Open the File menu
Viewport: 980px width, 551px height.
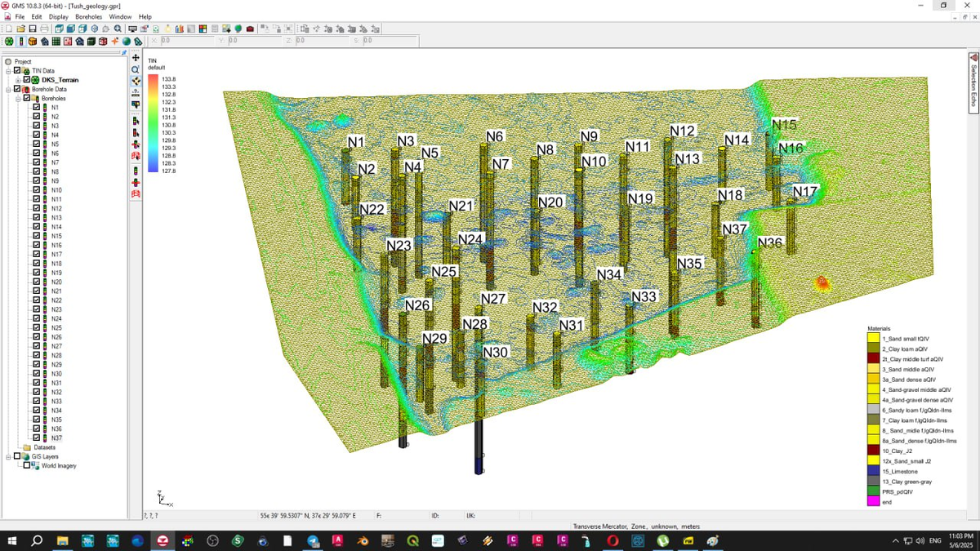point(20,16)
